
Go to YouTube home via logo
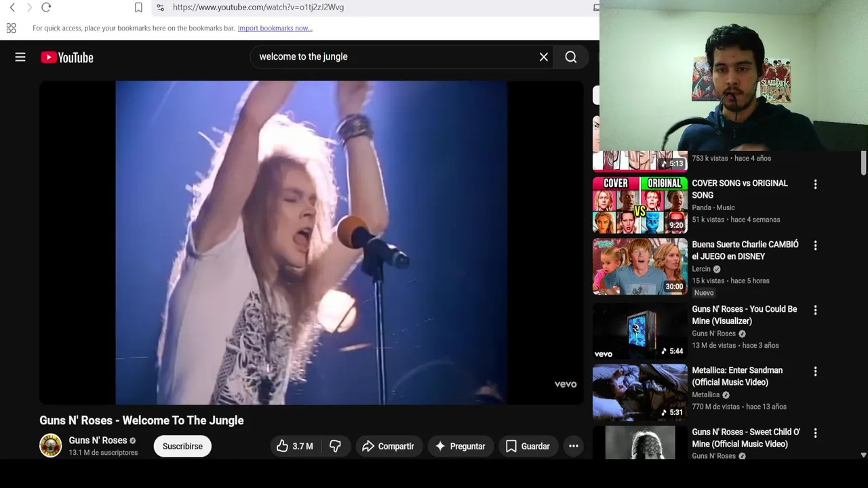67,58
